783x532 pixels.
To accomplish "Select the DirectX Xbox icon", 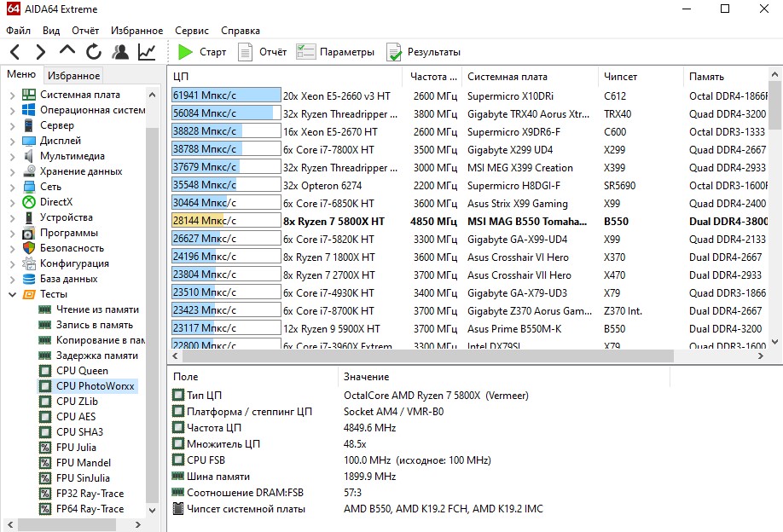I will click(x=29, y=202).
